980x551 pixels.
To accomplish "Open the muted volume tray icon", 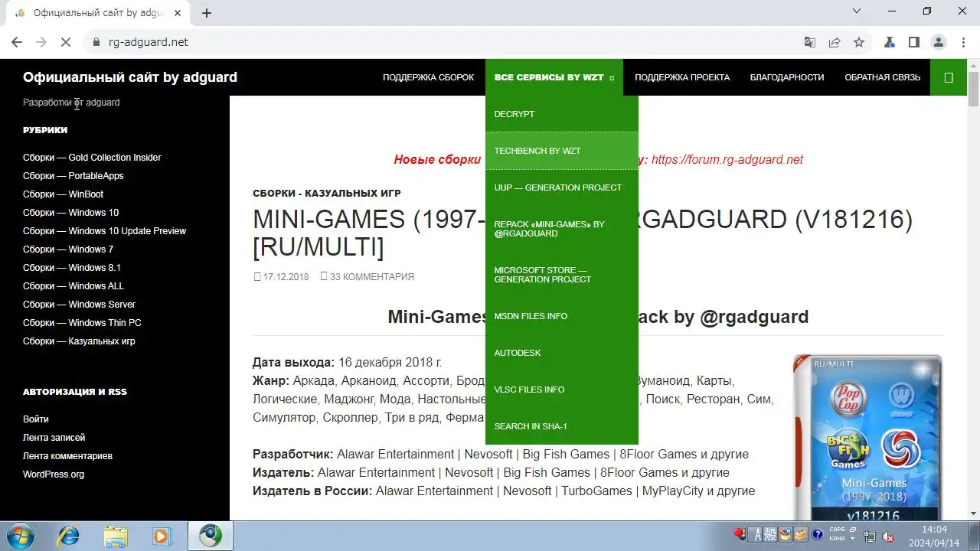I will [888, 536].
